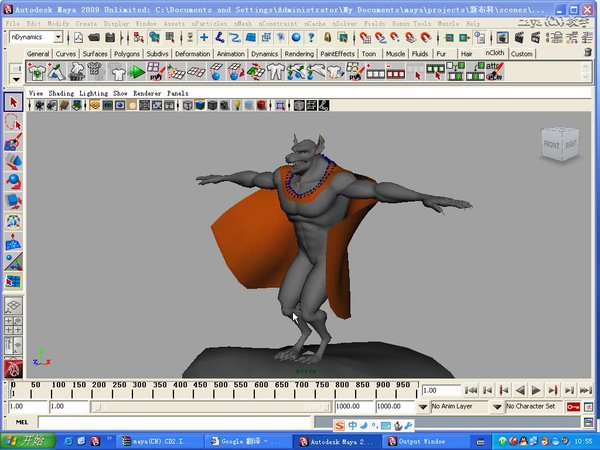Open the script editor button at bottom right
The height and width of the screenshot is (450, 600).
[x=589, y=422]
